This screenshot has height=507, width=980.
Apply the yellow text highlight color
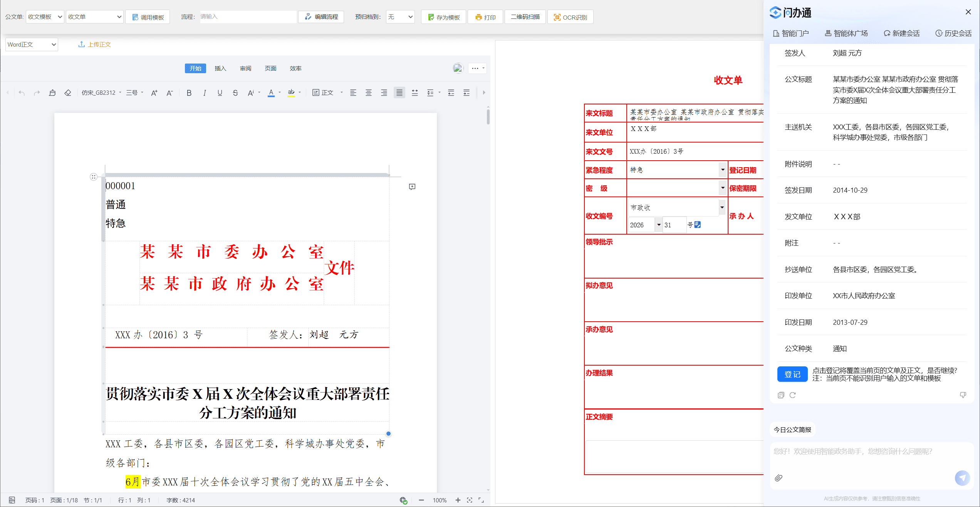point(291,93)
